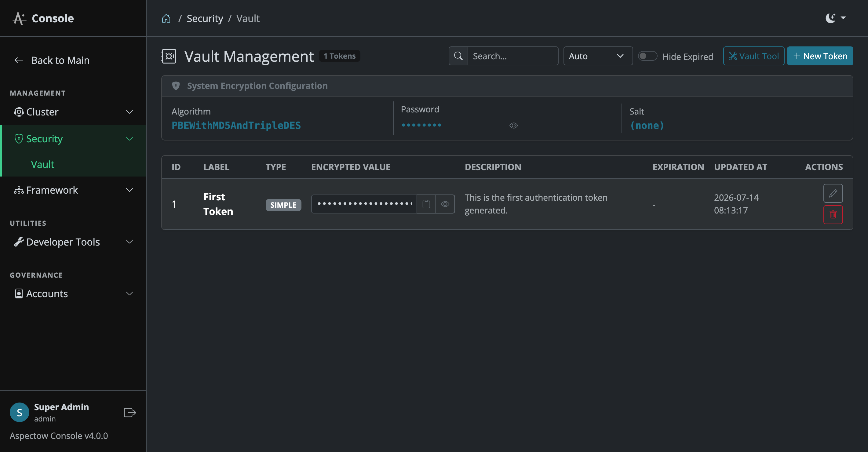This screenshot has width=868, height=452.
Task: Click the Security shield icon in sidebar
Action: (19, 139)
